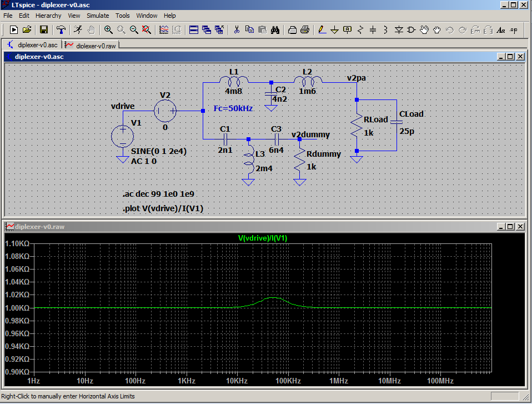Select the Place Ground symbol tool
This screenshot has width=532, height=404.
coord(335,29)
